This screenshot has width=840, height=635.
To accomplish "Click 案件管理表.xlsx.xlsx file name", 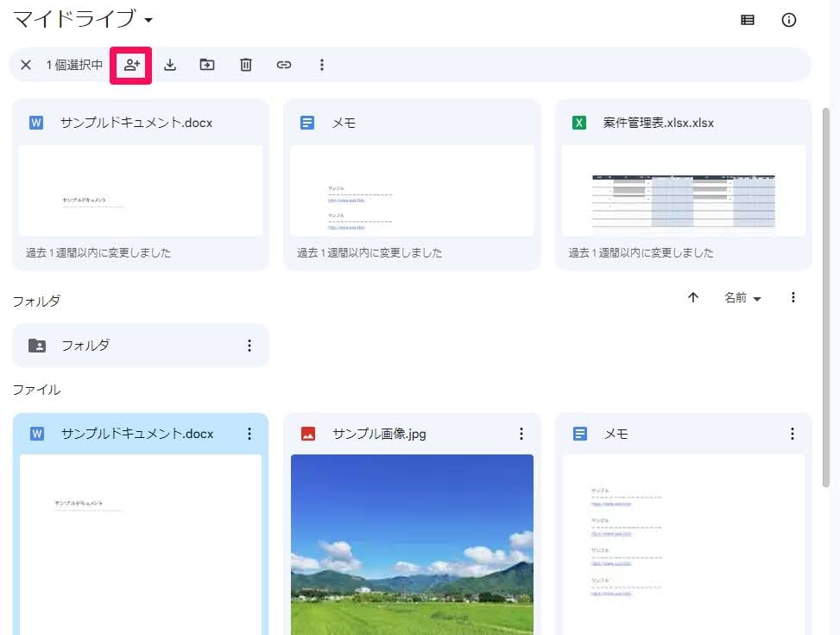I will pyautogui.click(x=659, y=123).
